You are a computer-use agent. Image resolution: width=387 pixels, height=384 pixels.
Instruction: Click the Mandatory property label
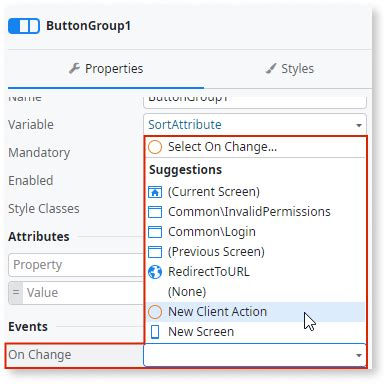pos(39,153)
